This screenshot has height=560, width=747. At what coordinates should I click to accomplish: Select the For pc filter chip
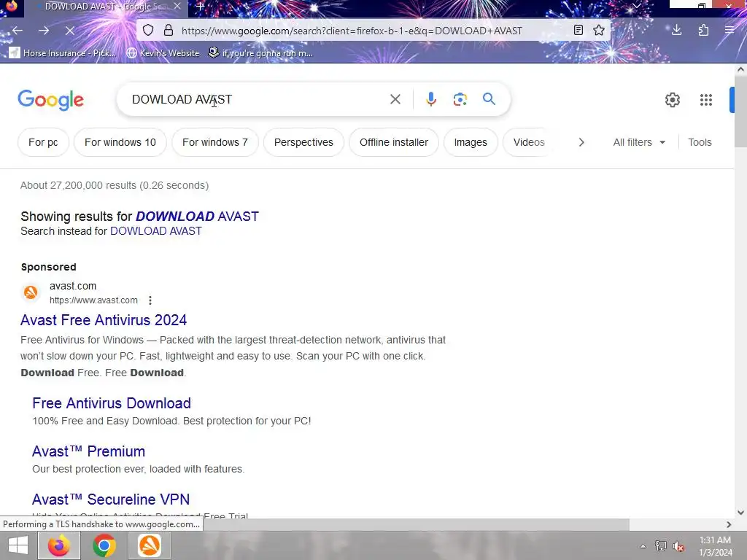(43, 142)
